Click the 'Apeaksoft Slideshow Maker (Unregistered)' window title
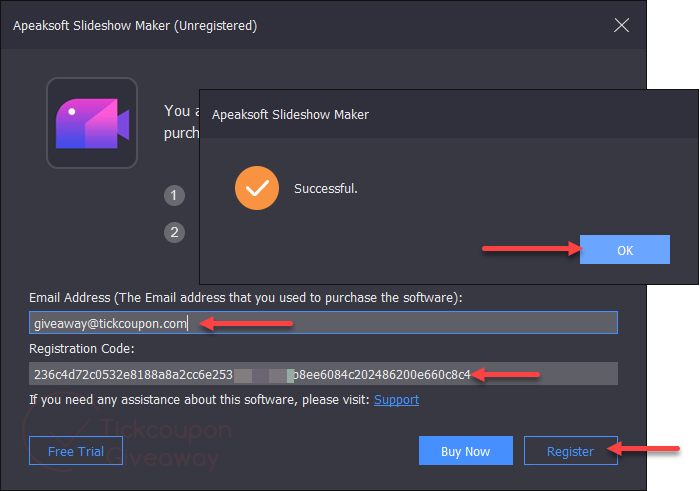 (135, 25)
